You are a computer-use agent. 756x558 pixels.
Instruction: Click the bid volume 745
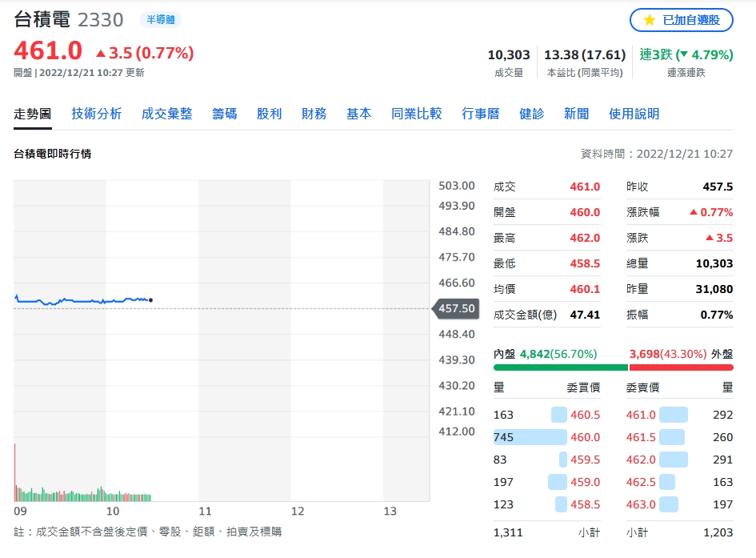coord(503,437)
